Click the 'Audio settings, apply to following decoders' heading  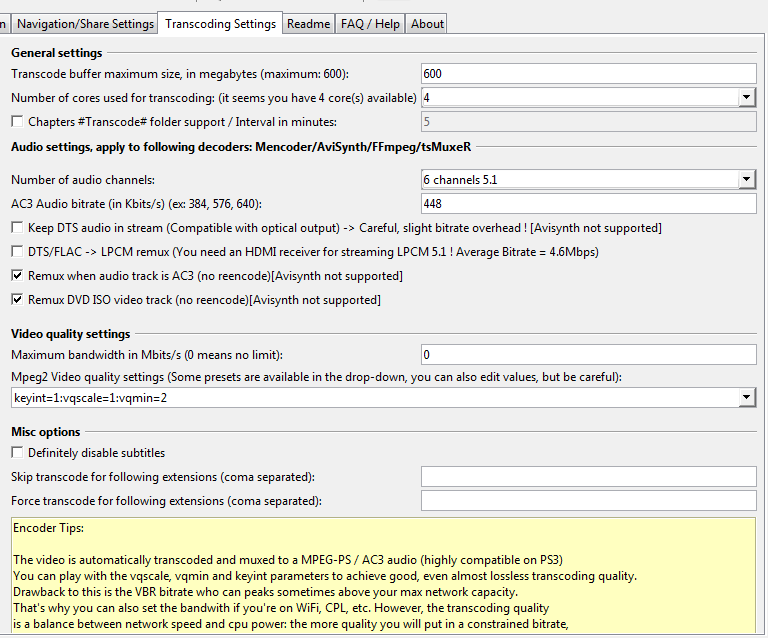pyautogui.click(x=241, y=147)
